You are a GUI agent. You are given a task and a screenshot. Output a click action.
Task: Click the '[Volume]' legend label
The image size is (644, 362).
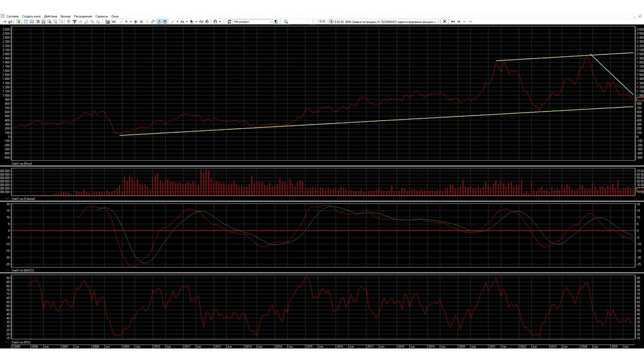pos(29,198)
